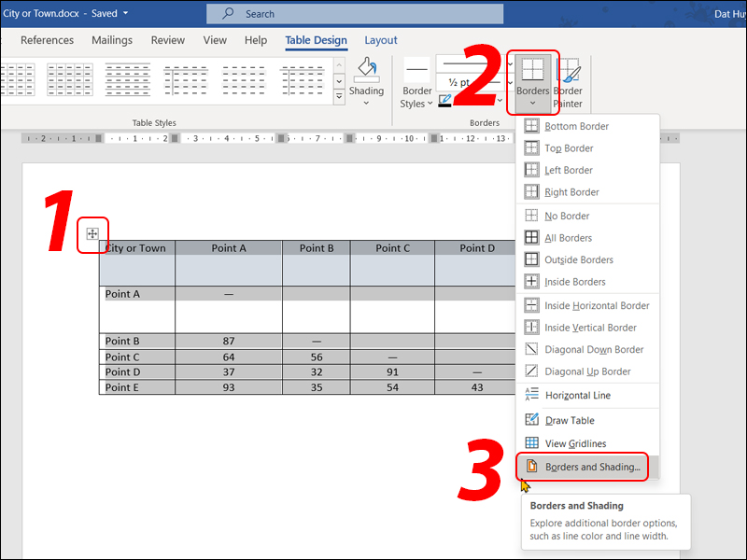Expand the Borders dropdown arrow
This screenshot has height=560, width=747.
(x=533, y=103)
